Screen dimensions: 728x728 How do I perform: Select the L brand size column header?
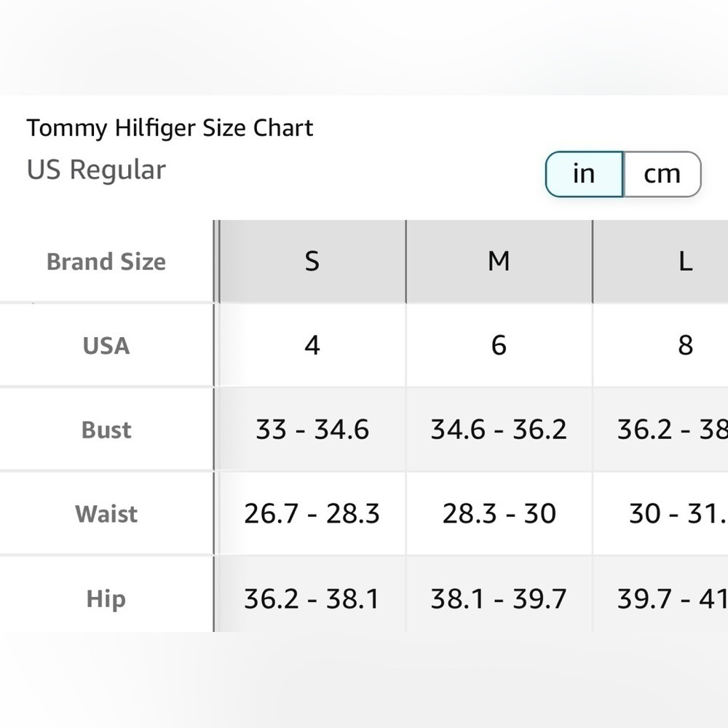[661, 261]
